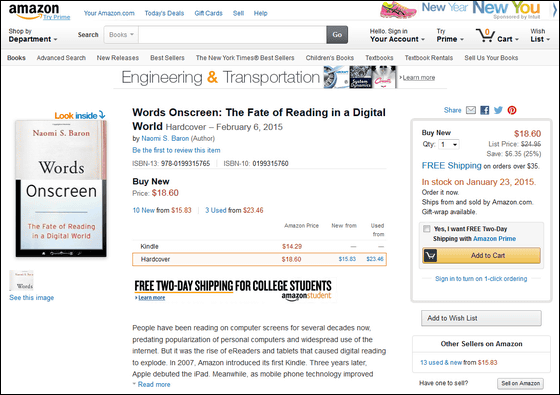Click Sell on Amazon button

(x=520, y=384)
